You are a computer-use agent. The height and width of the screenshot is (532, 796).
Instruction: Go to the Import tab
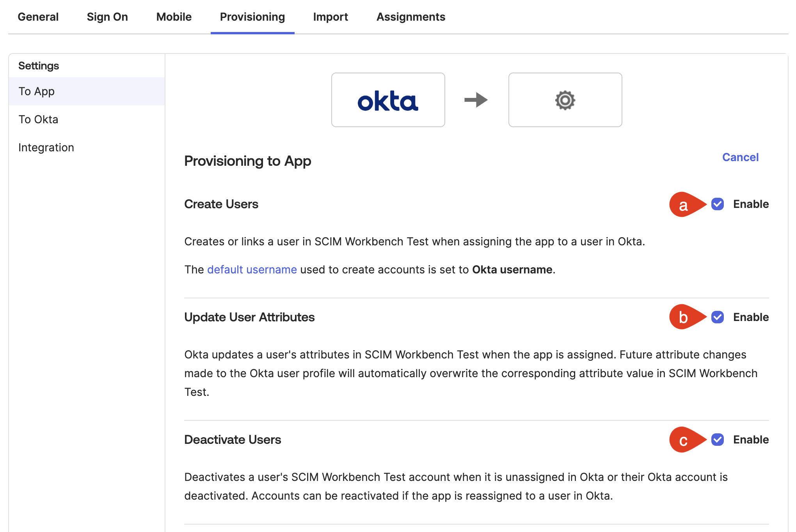(330, 17)
